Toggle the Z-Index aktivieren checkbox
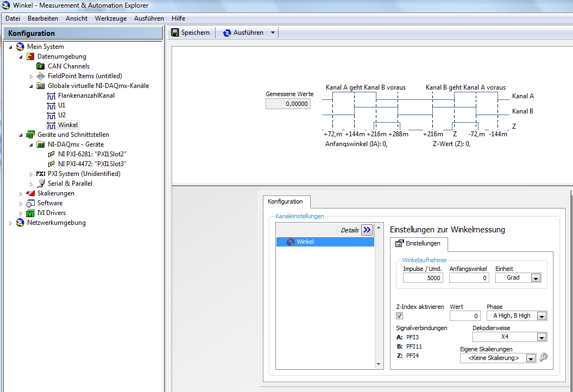Viewport: 573px width, 392px height. click(x=399, y=315)
